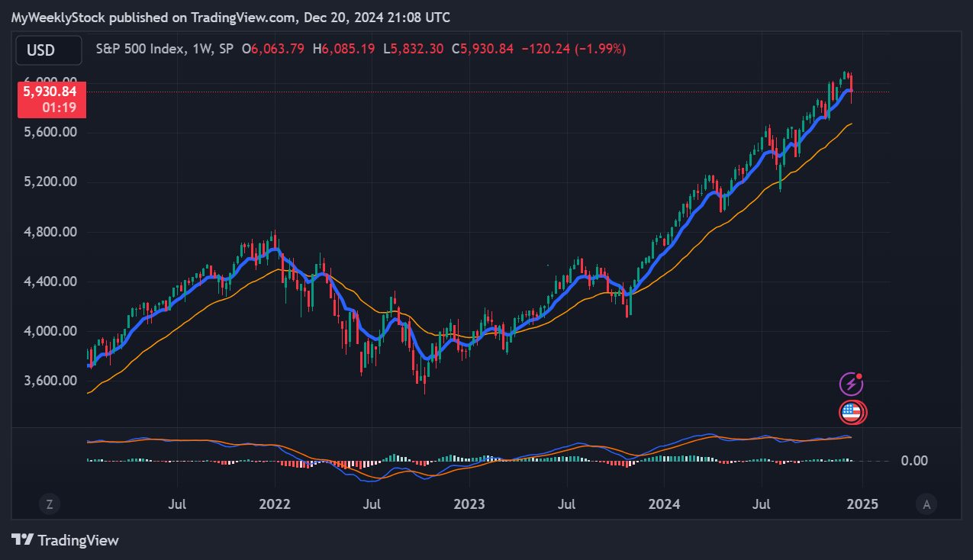Click the TradingView logo
973x560 pixels.
(65, 540)
